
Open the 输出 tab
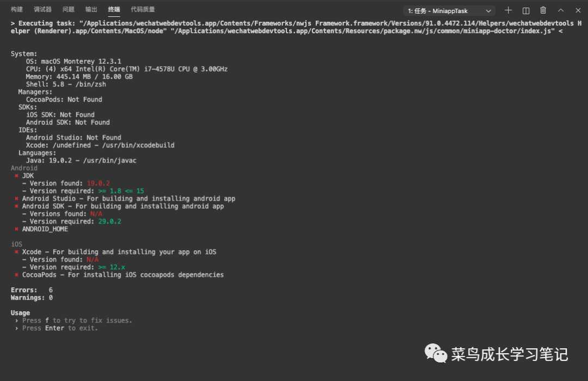coord(91,9)
